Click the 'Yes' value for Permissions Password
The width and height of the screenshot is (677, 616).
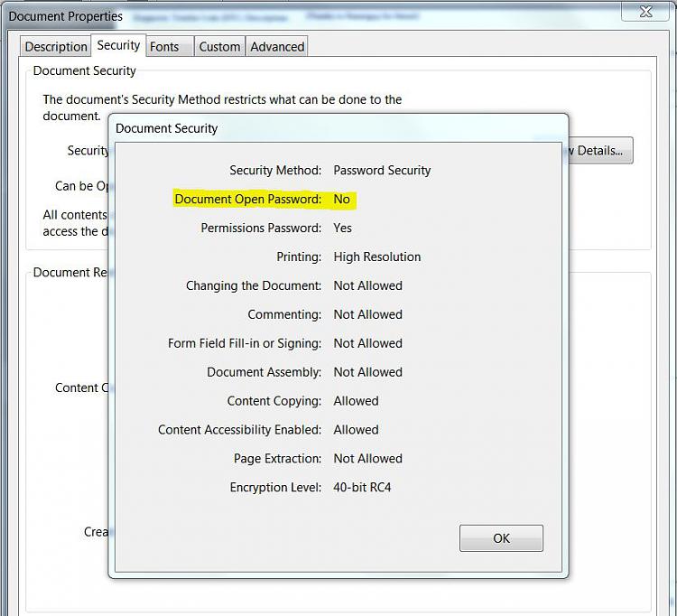(x=342, y=228)
